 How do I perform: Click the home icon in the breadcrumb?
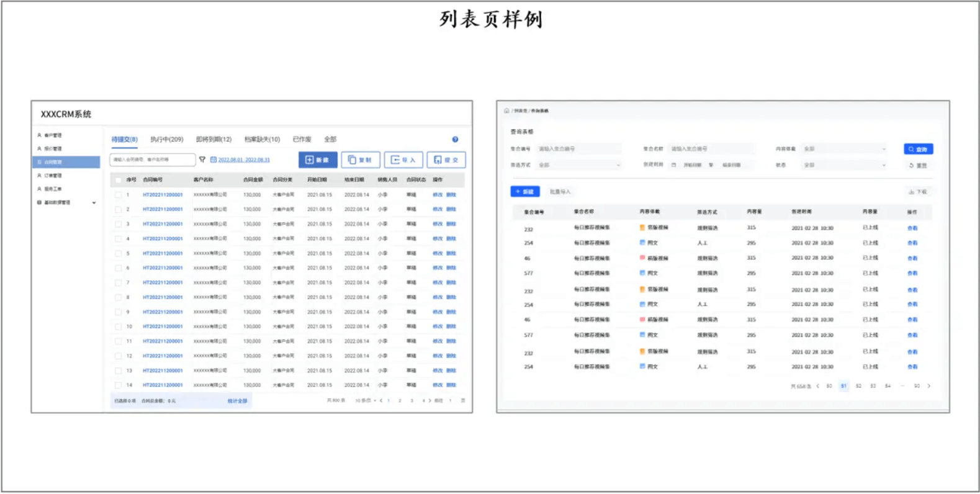[x=506, y=111]
